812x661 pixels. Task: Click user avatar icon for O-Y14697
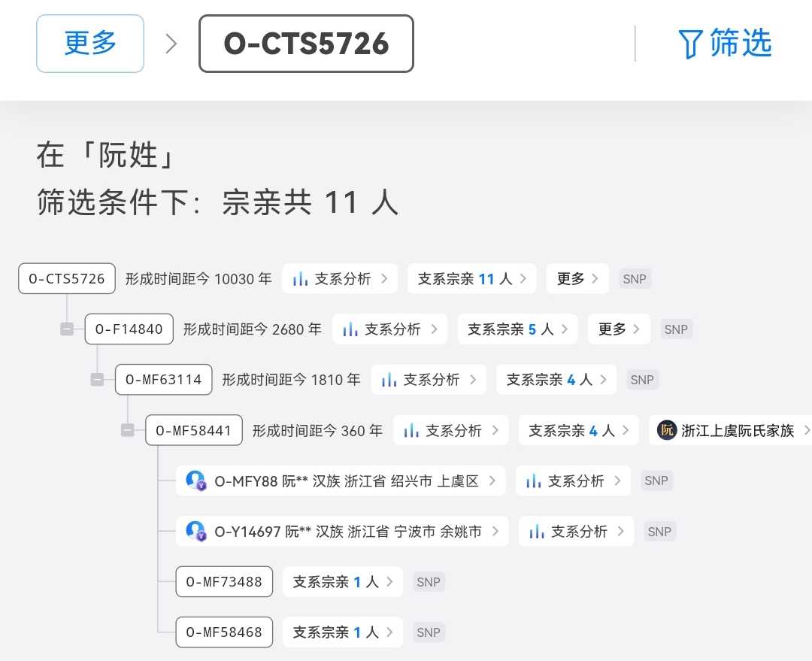coord(195,531)
